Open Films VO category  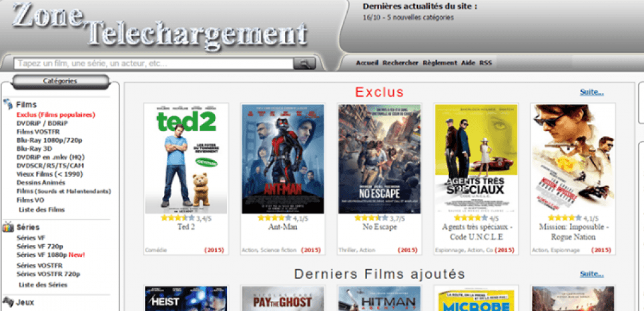tap(30, 200)
